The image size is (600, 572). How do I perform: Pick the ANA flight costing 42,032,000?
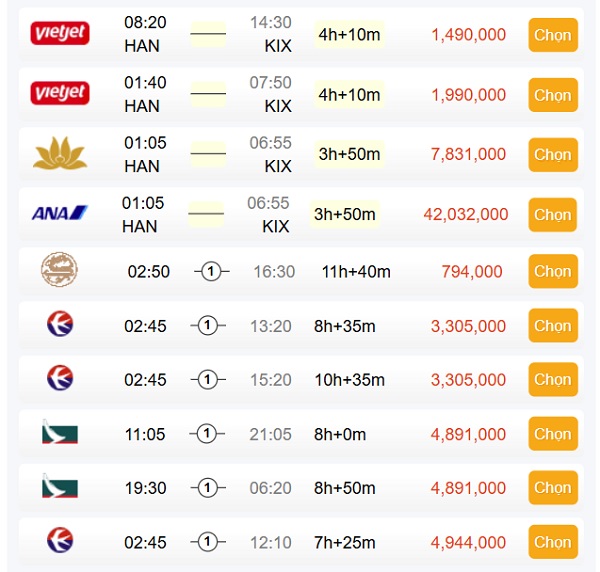point(552,214)
